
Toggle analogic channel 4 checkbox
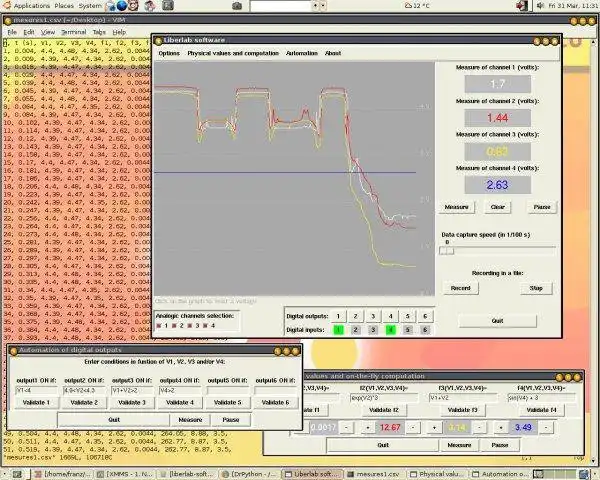point(205,326)
